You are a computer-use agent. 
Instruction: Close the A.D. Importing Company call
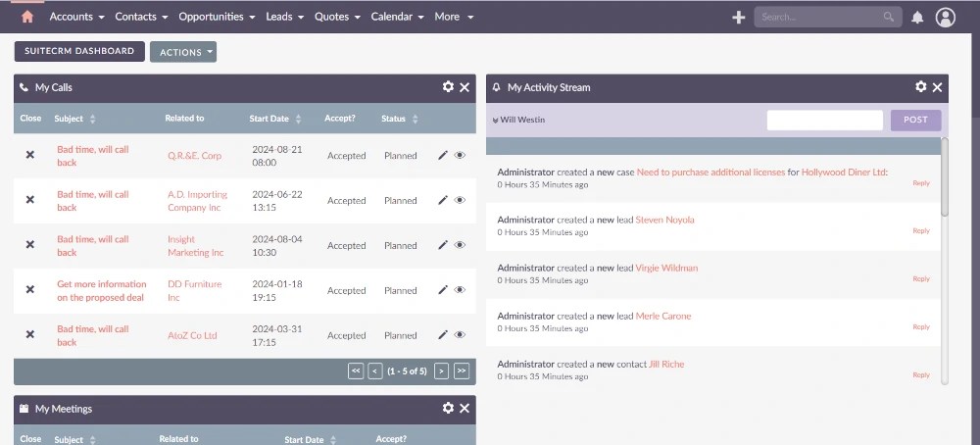[30, 200]
